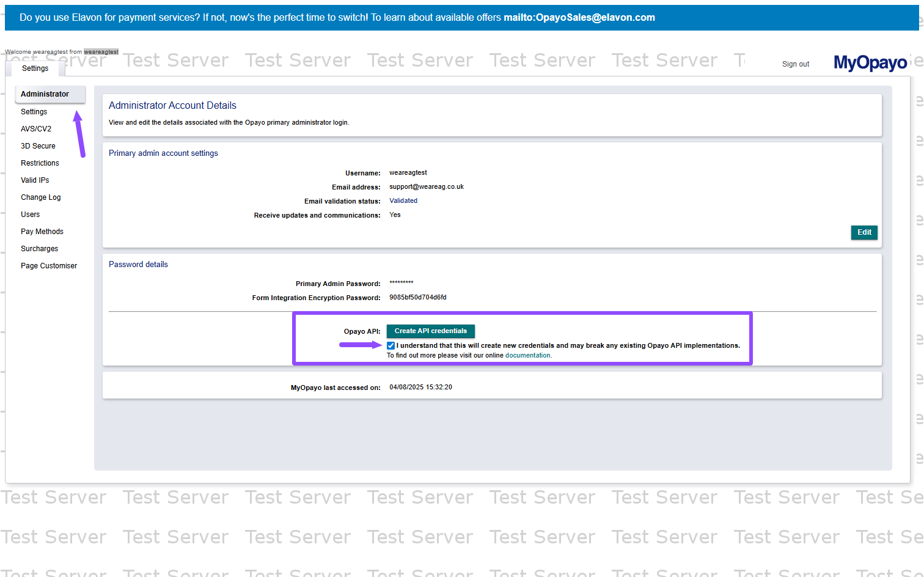The width and height of the screenshot is (924, 577).
Task: Sign out of MyOpayo
Action: [796, 64]
